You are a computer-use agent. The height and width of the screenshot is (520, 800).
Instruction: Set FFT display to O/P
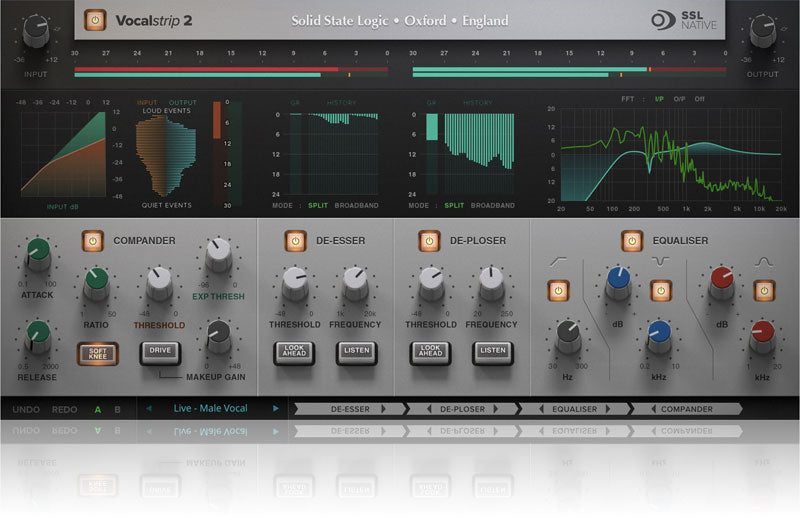coord(679,99)
